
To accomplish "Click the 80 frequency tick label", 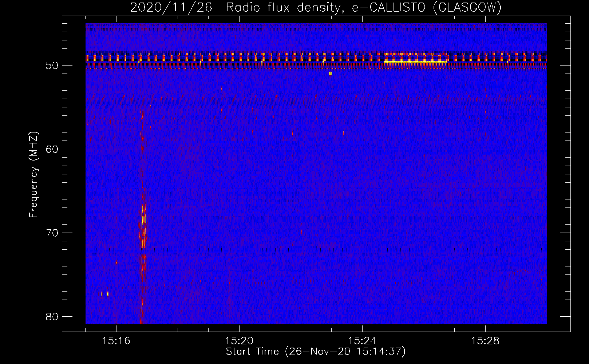I will tap(52, 317).
